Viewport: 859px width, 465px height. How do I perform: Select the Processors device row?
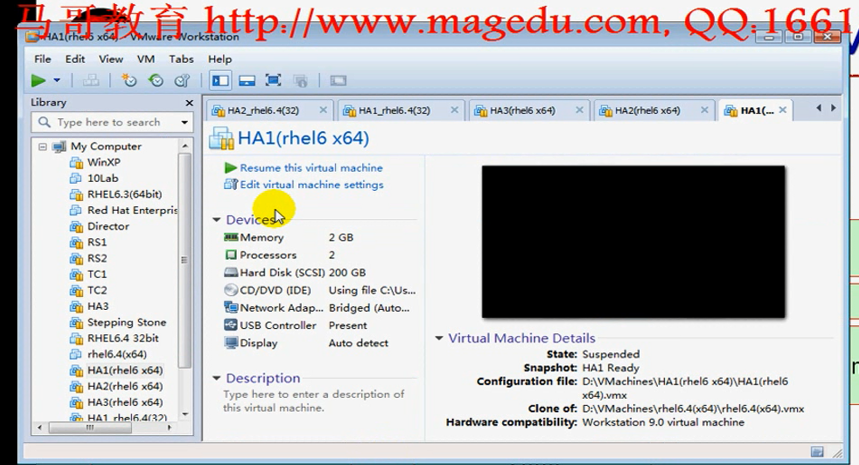(x=320, y=255)
